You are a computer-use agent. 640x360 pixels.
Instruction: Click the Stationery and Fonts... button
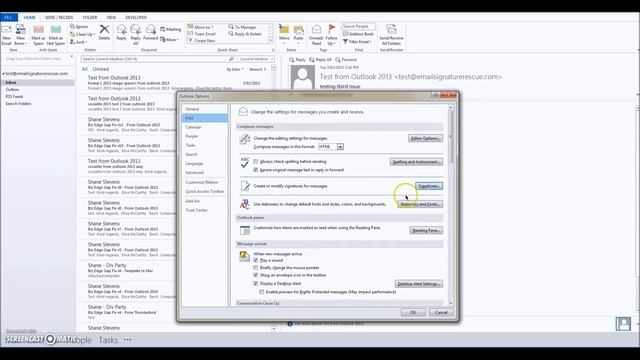(420, 204)
